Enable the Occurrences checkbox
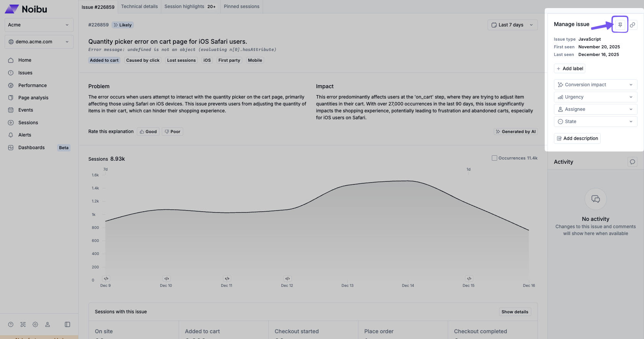 [x=495, y=158]
